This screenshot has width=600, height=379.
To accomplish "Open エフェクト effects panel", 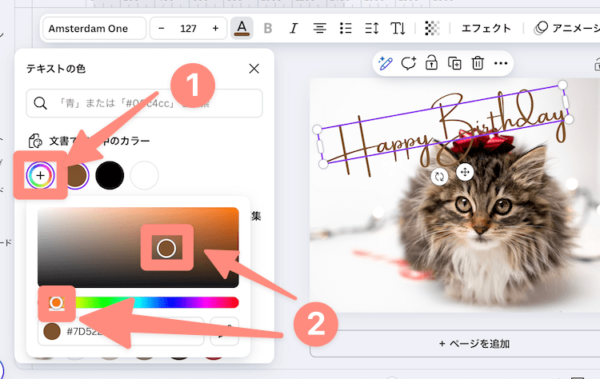I will (x=486, y=28).
